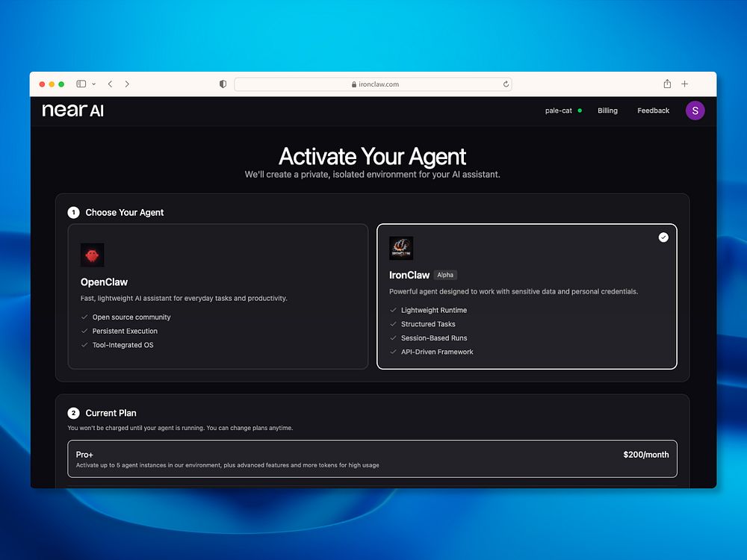
Task: Click the green online status dot
Action: pos(580,111)
